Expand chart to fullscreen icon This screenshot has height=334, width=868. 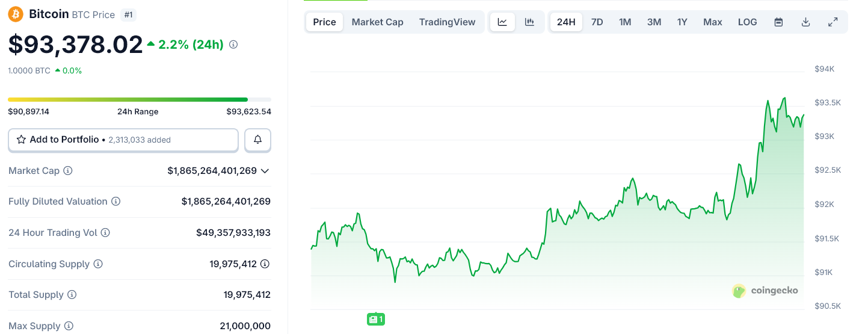[833, 22]
